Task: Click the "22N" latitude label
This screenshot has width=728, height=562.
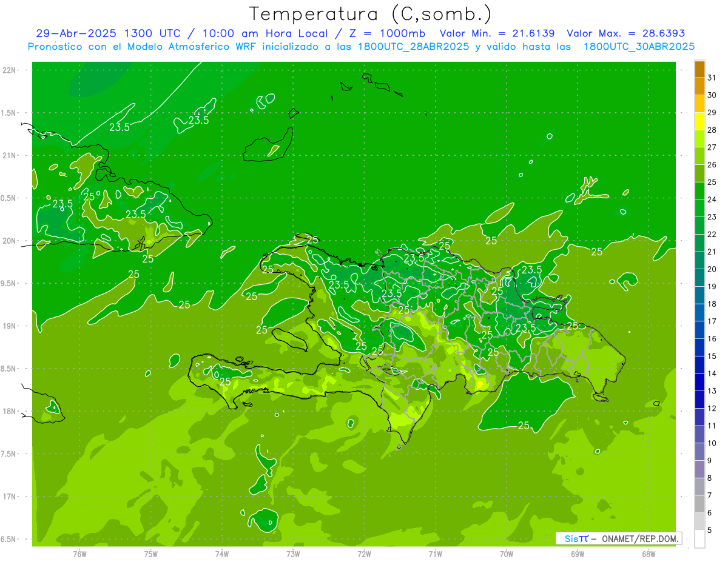Action: pos(10,70)
